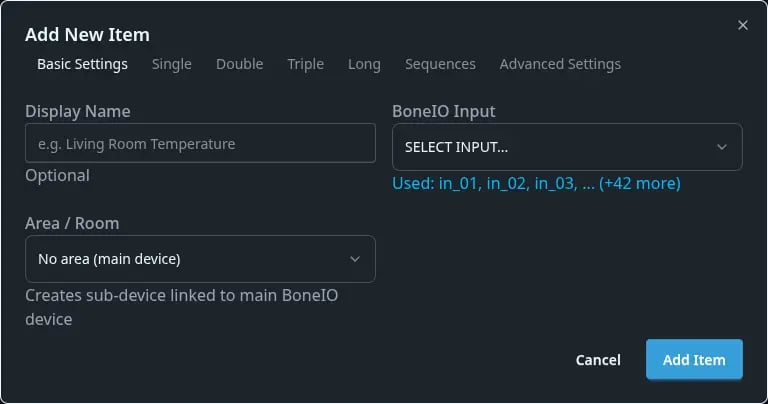
Task: Show the Long tab
Action: click(x=364, y=64)
